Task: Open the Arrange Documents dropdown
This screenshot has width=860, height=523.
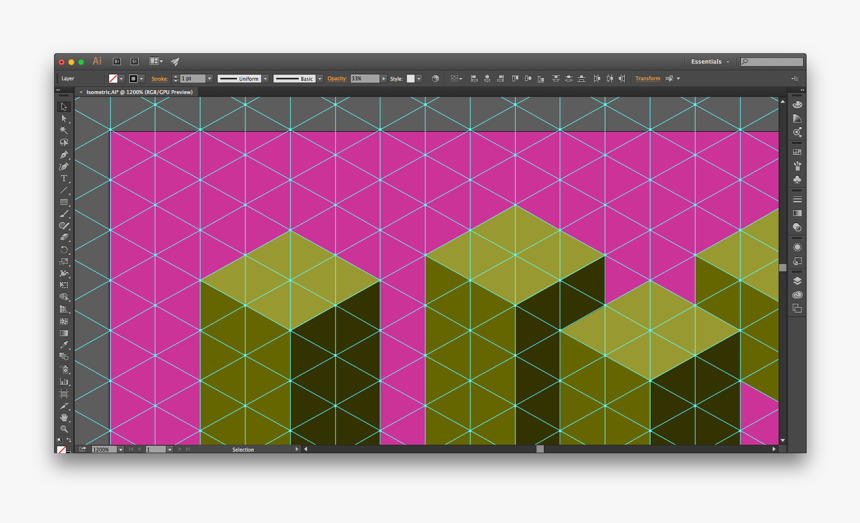Action: (156, 61)
